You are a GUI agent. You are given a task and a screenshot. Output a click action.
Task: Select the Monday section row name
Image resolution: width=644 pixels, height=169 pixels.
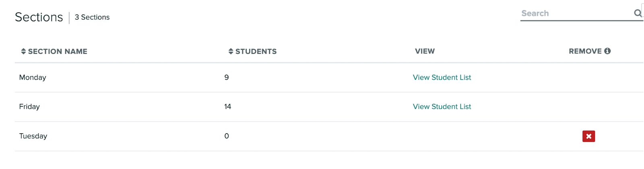(33, 77)
